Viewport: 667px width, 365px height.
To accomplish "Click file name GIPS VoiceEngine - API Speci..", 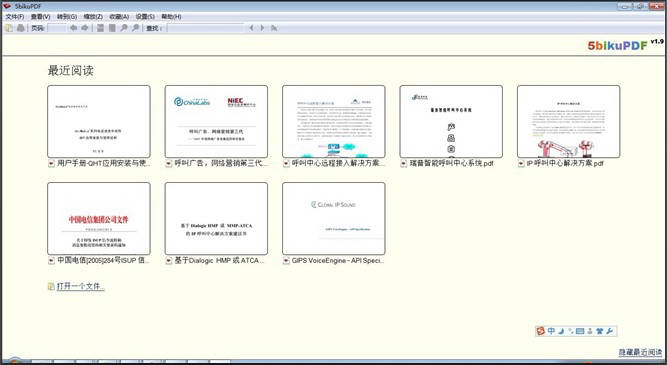I will [338, 260].
